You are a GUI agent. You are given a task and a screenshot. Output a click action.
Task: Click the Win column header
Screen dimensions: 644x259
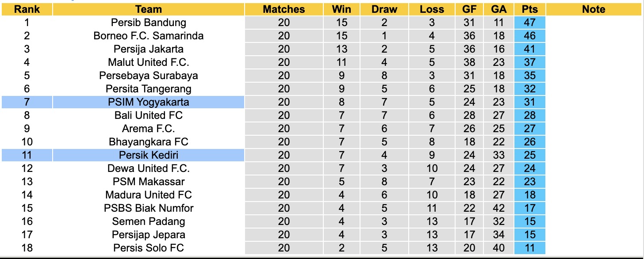tap(341, 9)
